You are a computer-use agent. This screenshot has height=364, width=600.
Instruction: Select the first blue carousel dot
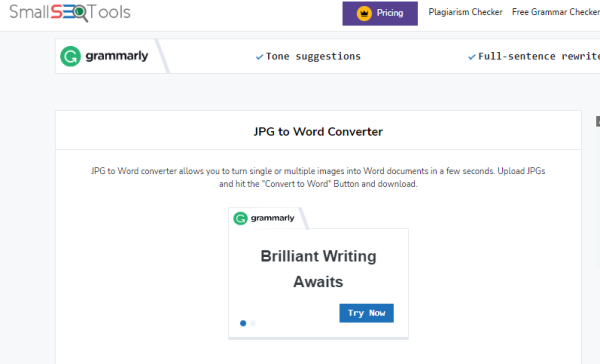coord(243,323)
